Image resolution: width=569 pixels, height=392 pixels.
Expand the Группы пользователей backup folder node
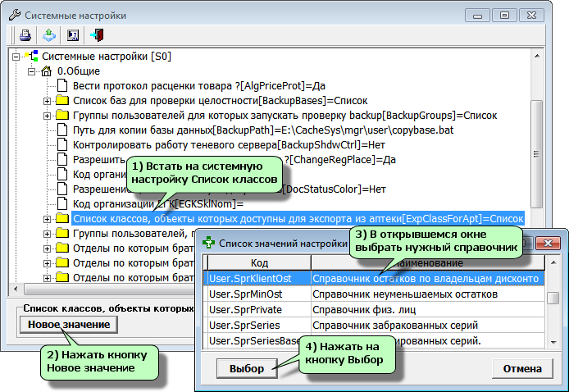47,116
